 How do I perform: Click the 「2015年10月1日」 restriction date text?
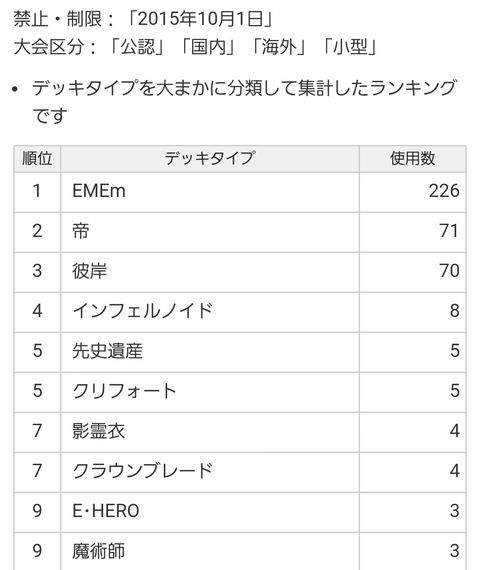(x=200, y=19)
